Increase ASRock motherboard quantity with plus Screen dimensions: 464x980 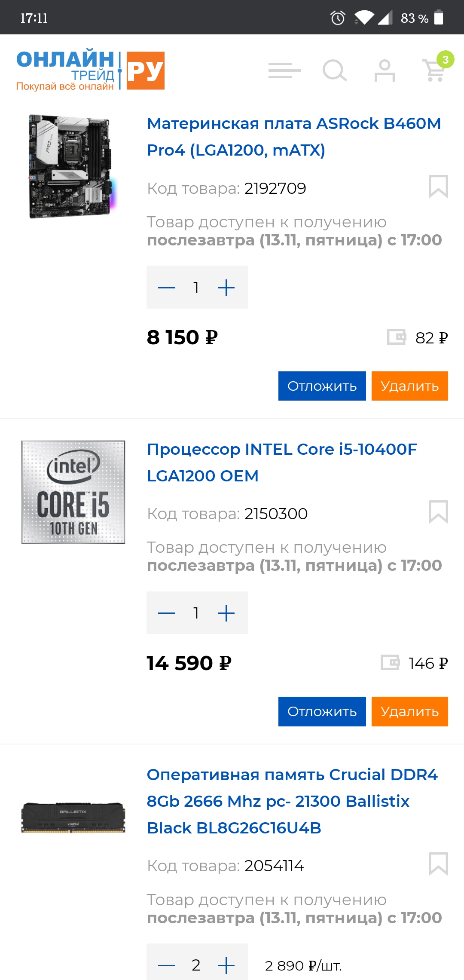click(x=226, y=288)
